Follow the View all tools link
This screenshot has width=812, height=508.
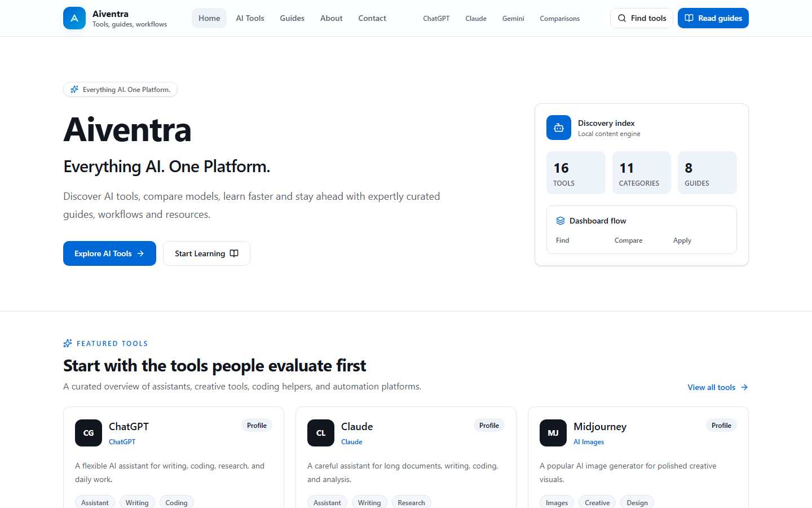click(x=718, y=387)
